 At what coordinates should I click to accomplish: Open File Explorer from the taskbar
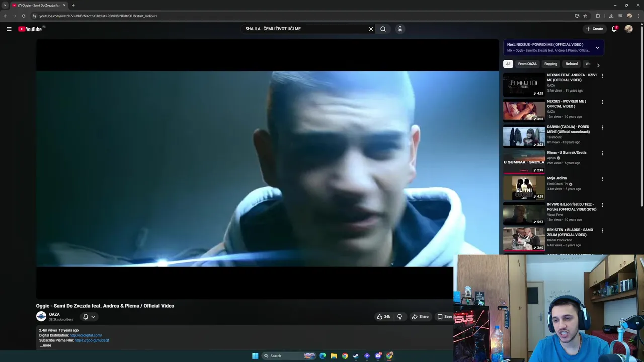tap(334, 356)
